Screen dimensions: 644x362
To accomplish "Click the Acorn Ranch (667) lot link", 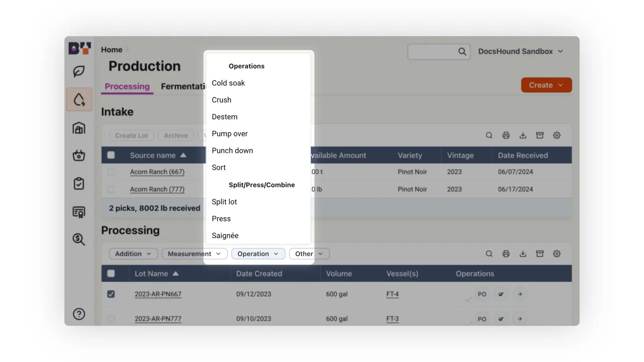I will point(157,172).
